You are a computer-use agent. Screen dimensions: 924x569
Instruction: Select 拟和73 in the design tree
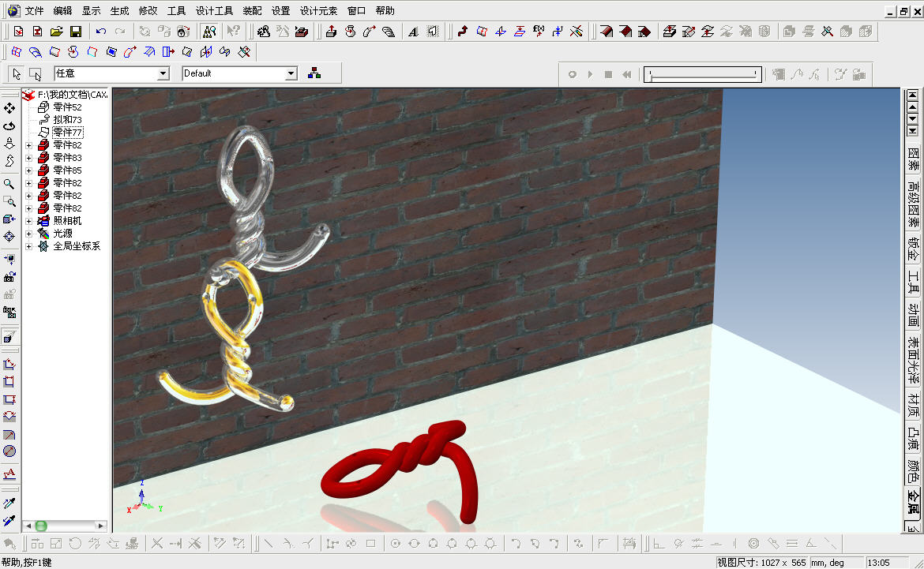pyautogui.click(x=67, y=120)
